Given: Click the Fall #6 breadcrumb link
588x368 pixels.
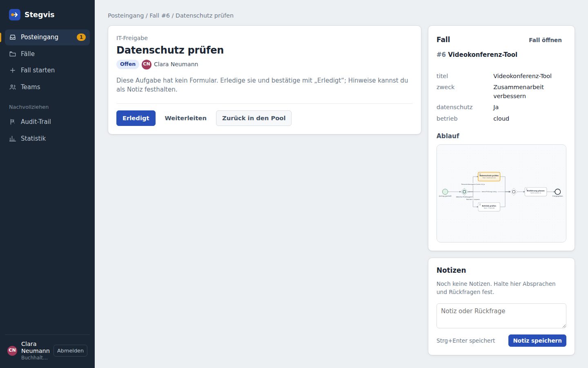Looking at the screenshot, I should pos(160,16).
